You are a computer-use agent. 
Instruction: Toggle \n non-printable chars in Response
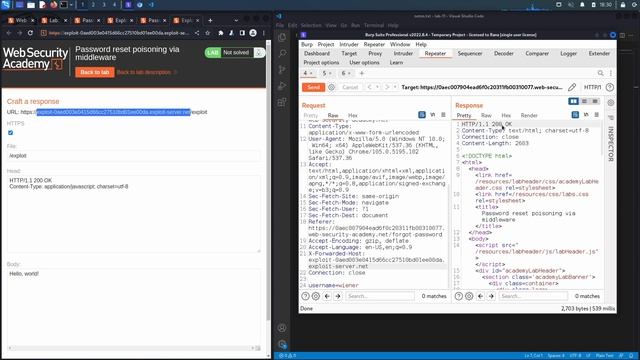tap(586, 115)
